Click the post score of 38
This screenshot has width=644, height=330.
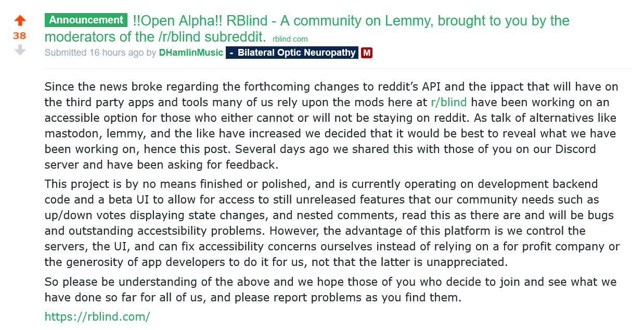pos(20,36)
